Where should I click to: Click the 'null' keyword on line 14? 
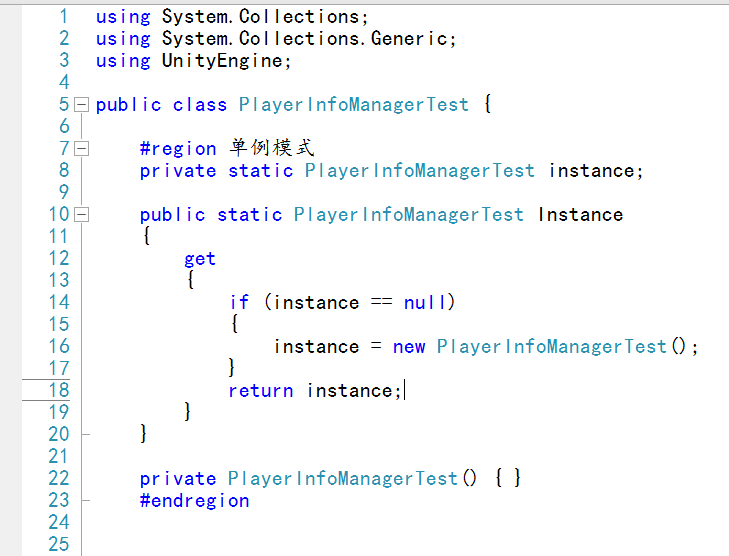[425, 303]
